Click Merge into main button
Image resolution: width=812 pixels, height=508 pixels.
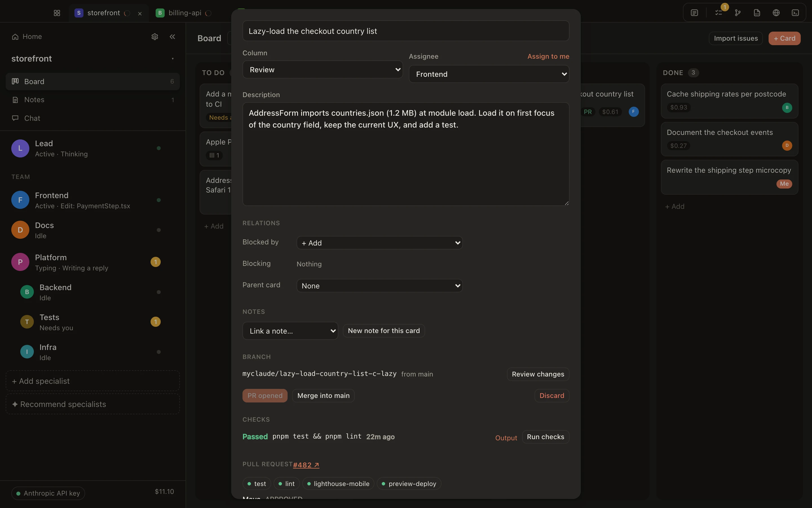pos(323,395)
